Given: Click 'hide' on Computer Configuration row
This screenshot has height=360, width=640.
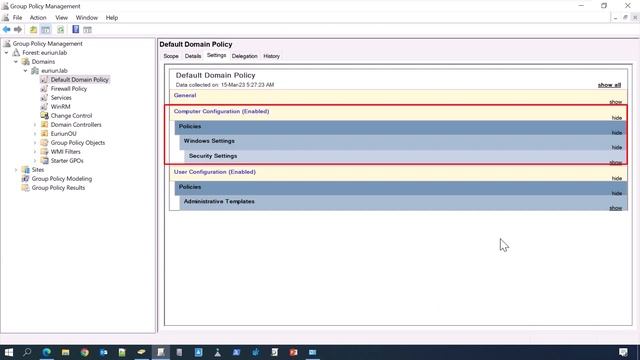Looking at the screenshot, I should [617, 118].
